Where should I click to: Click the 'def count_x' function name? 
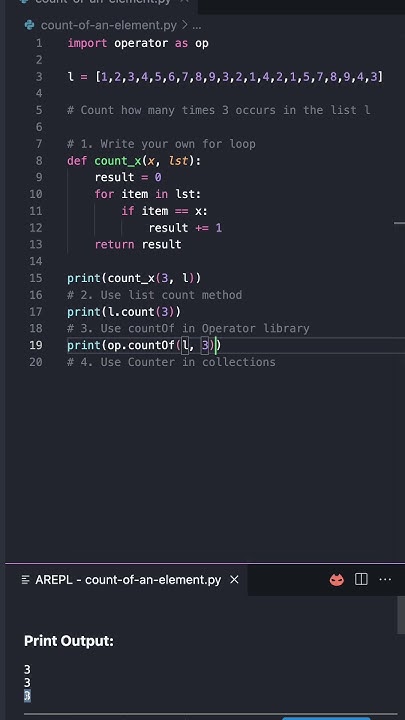(x=118, y=161)
